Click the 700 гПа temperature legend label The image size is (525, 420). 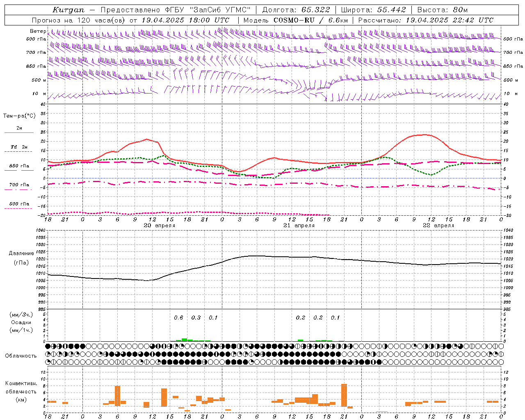tap(19, 185)
